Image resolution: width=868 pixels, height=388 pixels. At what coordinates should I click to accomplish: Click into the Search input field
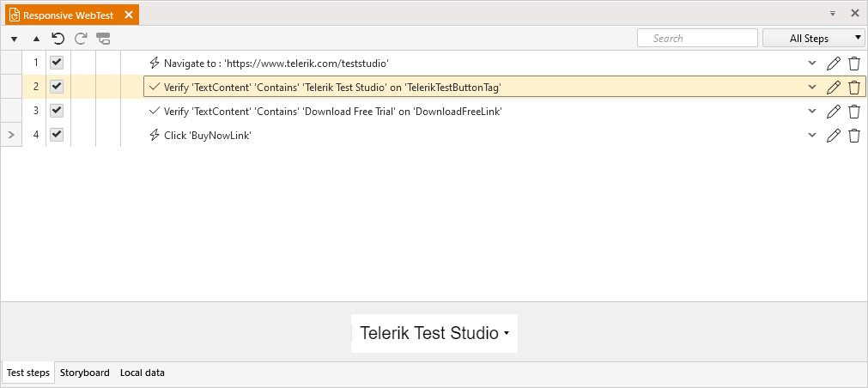pyautogui.click(x=697, y=38)
